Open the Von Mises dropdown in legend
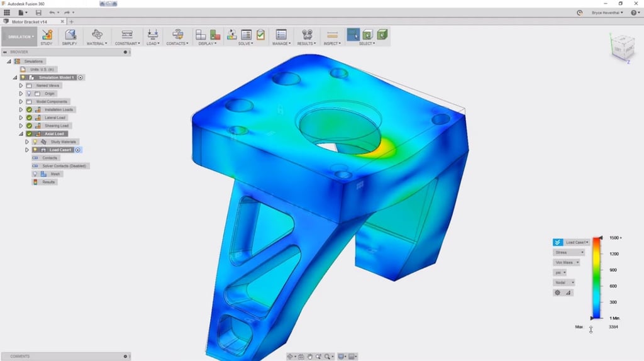Screen dimensions: 644x361 click(569, 262)
